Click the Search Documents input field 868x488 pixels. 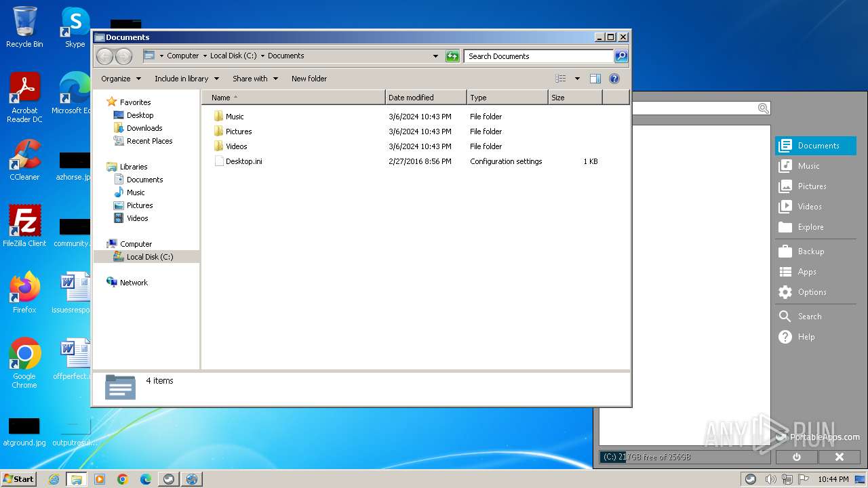point(539,56)
